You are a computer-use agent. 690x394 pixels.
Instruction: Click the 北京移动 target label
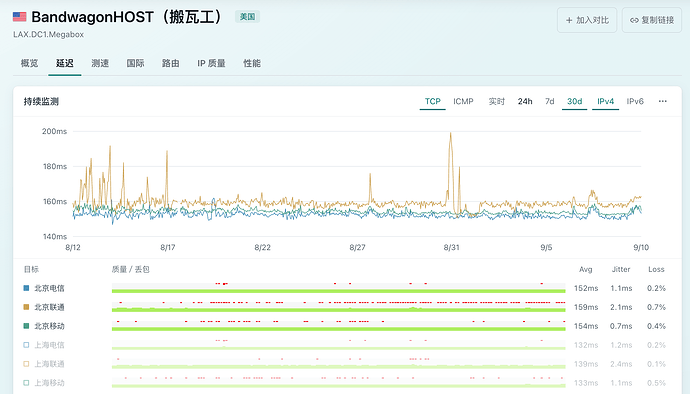coord(49,326)
